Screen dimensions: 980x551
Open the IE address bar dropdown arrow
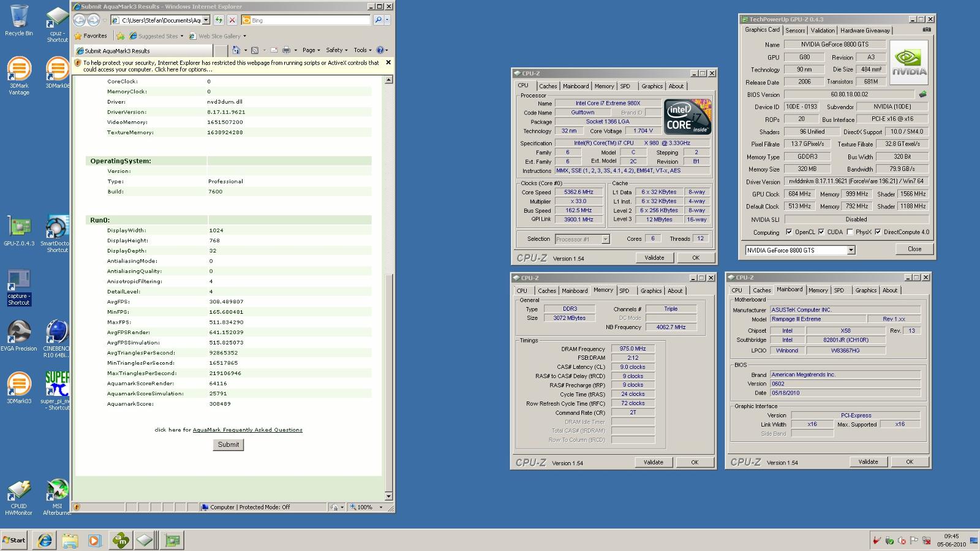click(206, 20)
